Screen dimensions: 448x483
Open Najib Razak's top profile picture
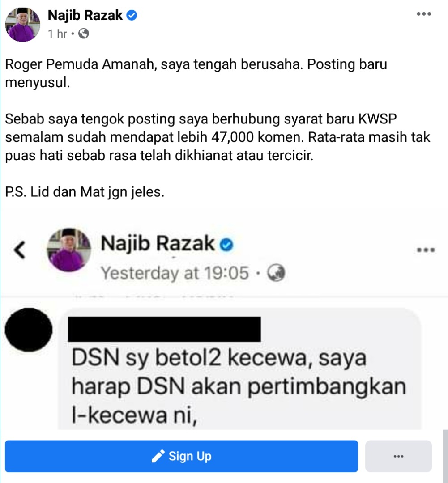point(22,24)
